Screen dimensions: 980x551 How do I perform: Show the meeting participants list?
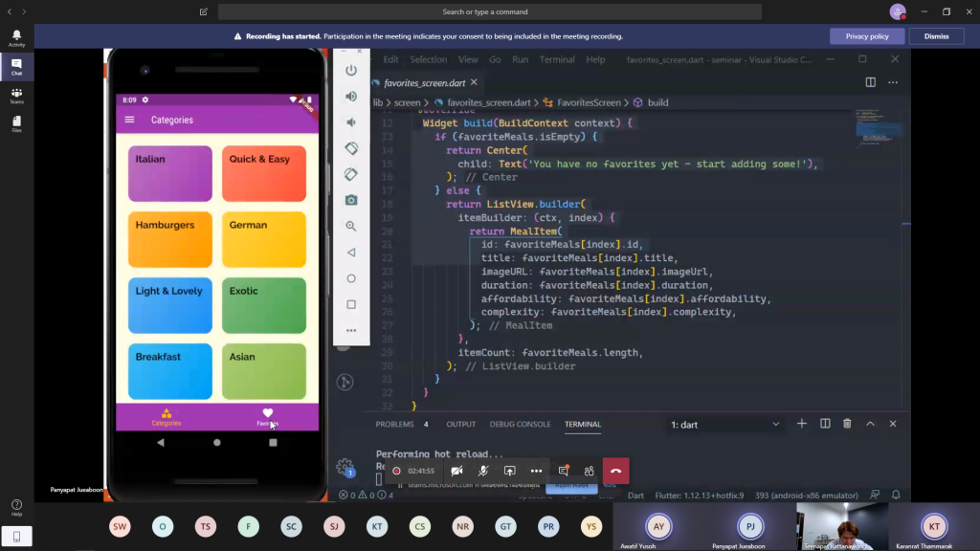[x=589, y=471]
